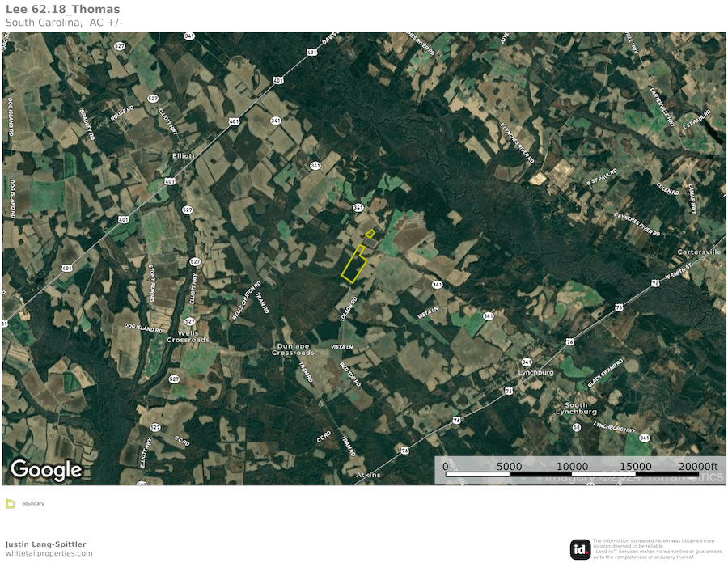
Task: Click the Route 341 shield near Lynchburg
Action: pyautogui.click(x=526, y=362)
